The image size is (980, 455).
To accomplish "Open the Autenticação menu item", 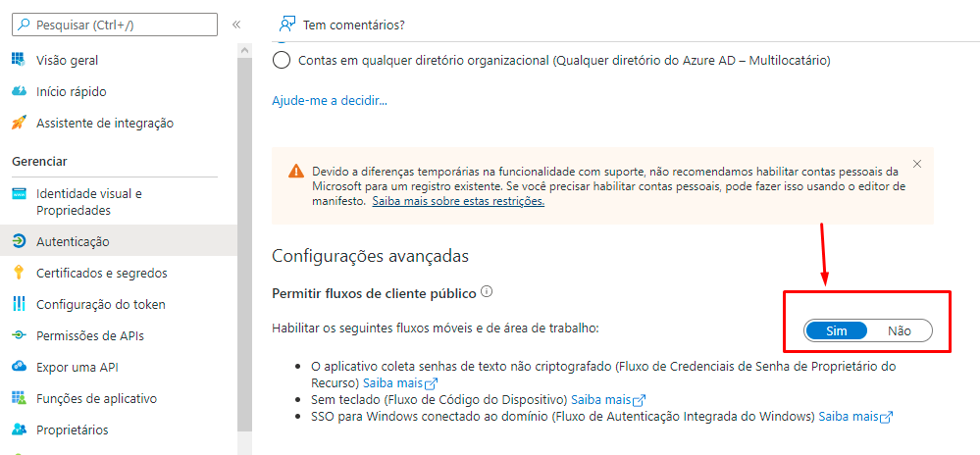I will [x=73, y=241].
